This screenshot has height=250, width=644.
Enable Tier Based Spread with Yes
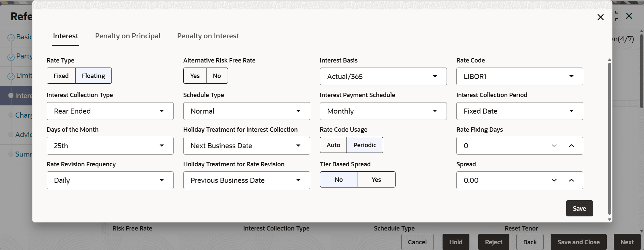[x=376, y=180]
